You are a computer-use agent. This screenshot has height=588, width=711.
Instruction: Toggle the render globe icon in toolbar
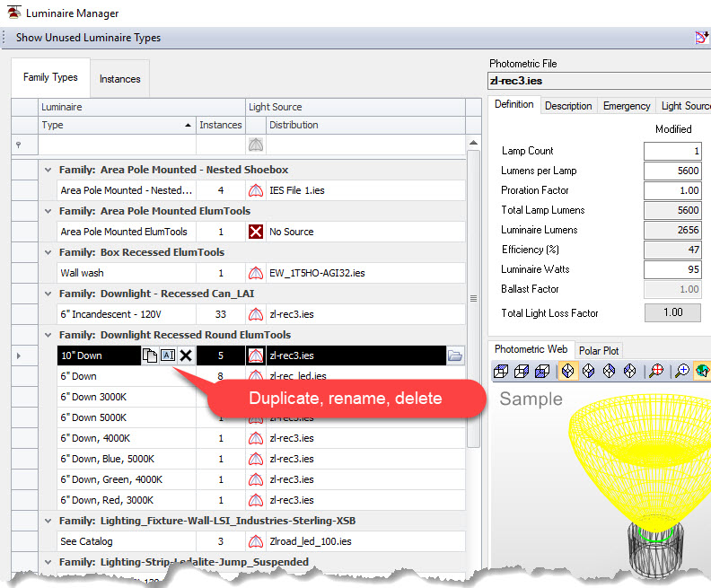pyautogui.click(x=702, y=371)
